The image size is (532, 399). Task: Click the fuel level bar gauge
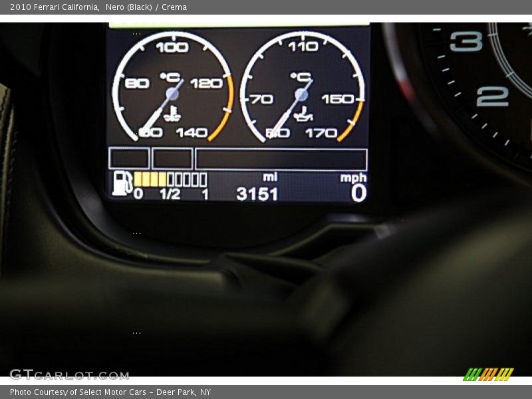[170, 180]
